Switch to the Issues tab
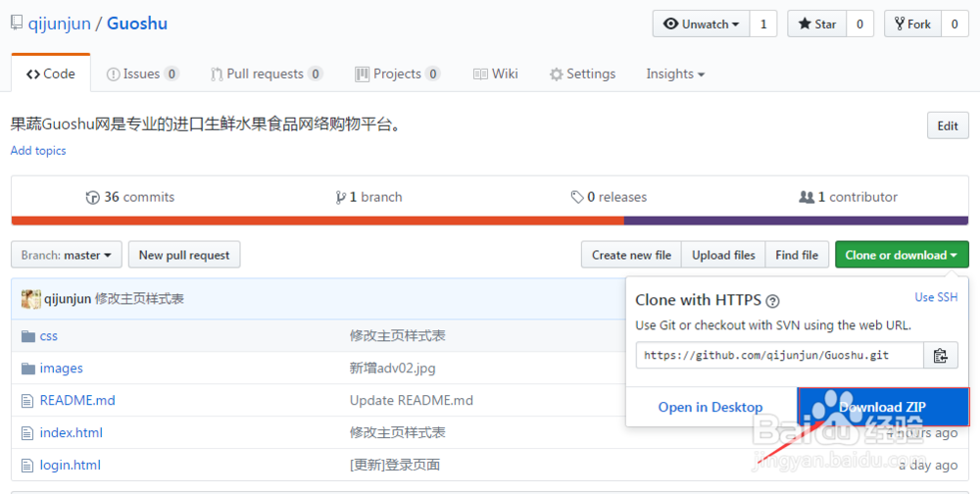The width and height of the screenshot is (980, 494). 142,74
